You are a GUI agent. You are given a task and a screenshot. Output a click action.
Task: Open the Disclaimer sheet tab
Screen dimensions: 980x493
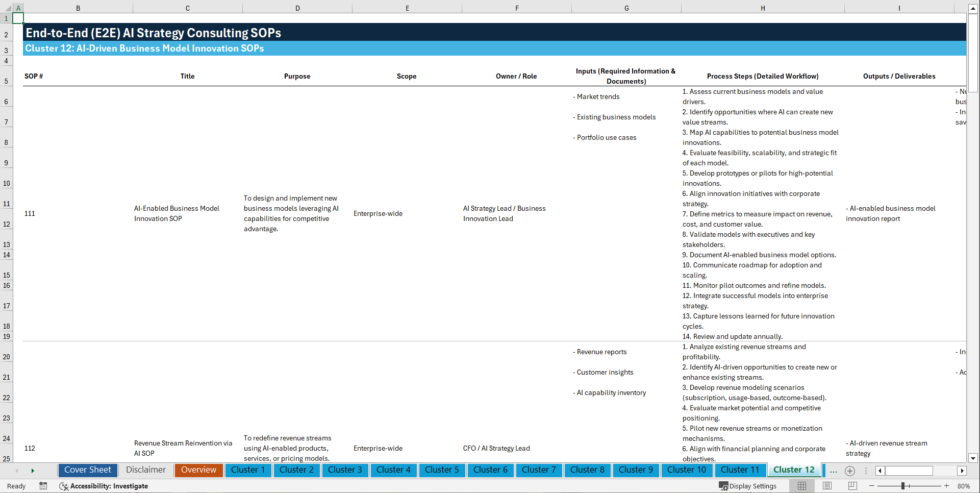(145, 470)
